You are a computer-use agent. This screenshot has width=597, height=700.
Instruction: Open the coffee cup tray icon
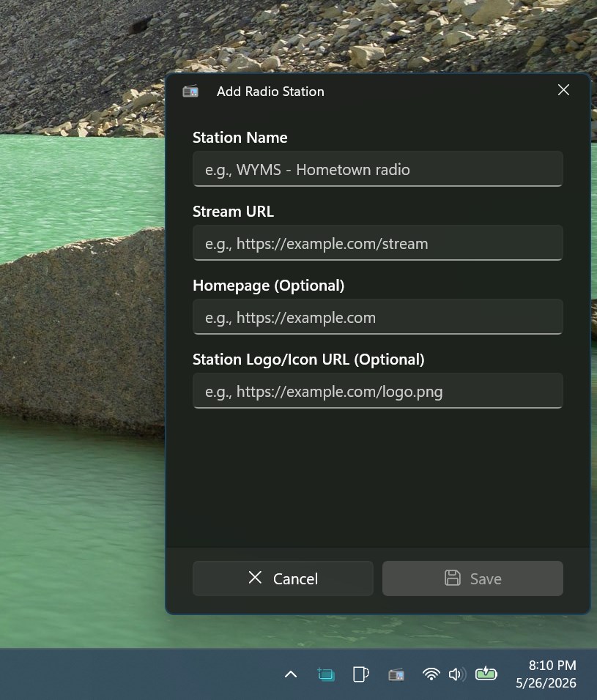(x=361, y=674)
